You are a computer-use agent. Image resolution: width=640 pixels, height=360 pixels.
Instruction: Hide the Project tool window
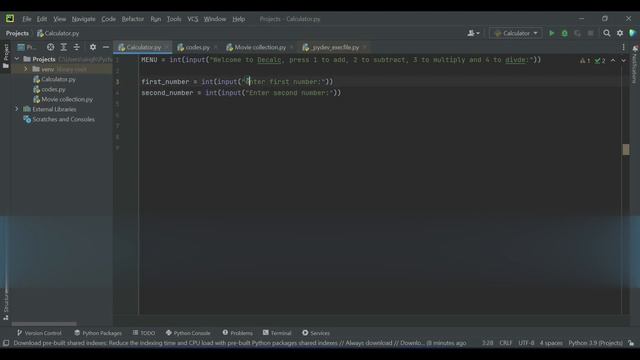click(x=106, y=47)
